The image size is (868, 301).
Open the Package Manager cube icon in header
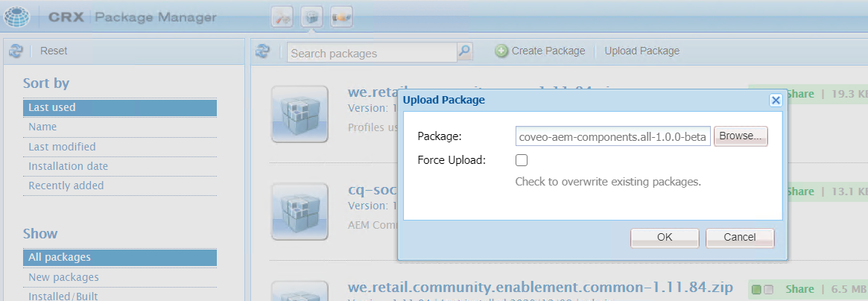tap(312, 18)
